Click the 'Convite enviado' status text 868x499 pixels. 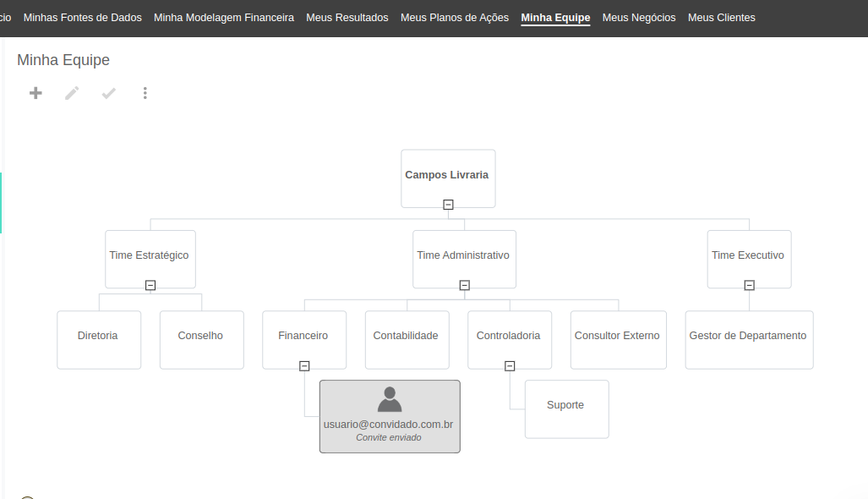click(389, 437)
